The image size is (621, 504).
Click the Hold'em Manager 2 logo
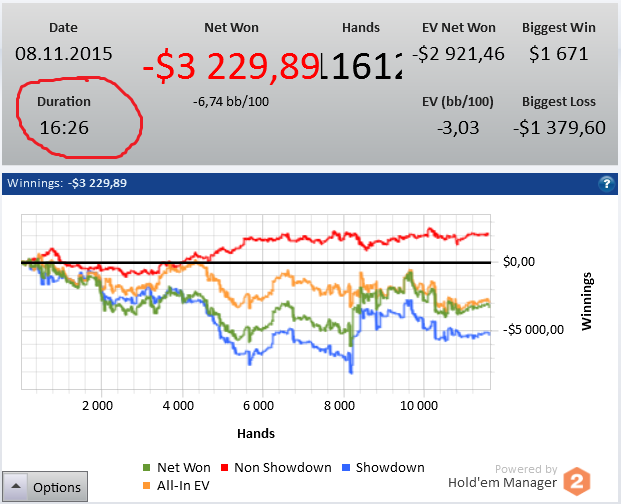click(x=577, y=481)
